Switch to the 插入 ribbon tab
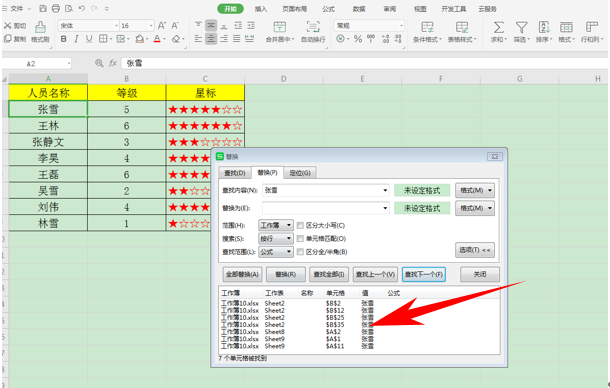 click(x=261, y=9)
